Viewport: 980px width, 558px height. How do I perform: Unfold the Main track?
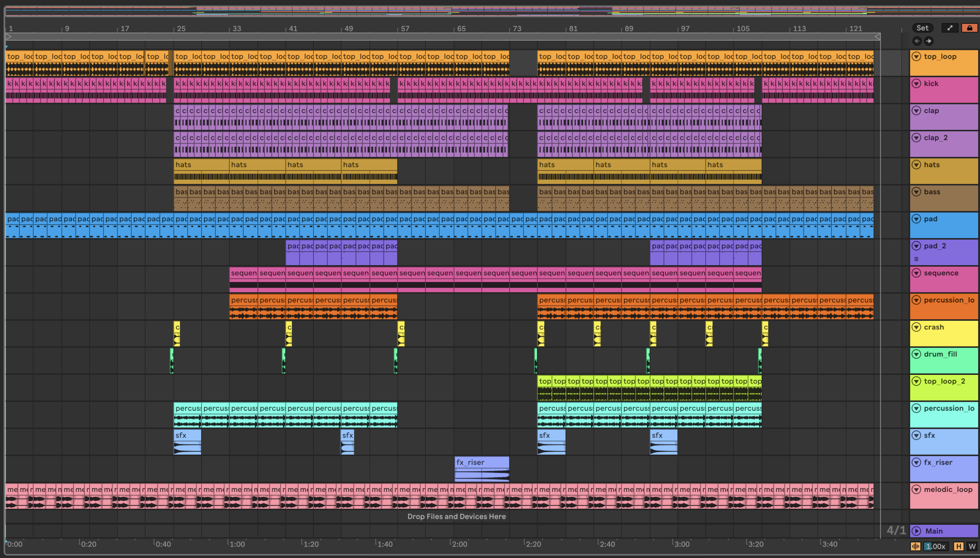916,531
